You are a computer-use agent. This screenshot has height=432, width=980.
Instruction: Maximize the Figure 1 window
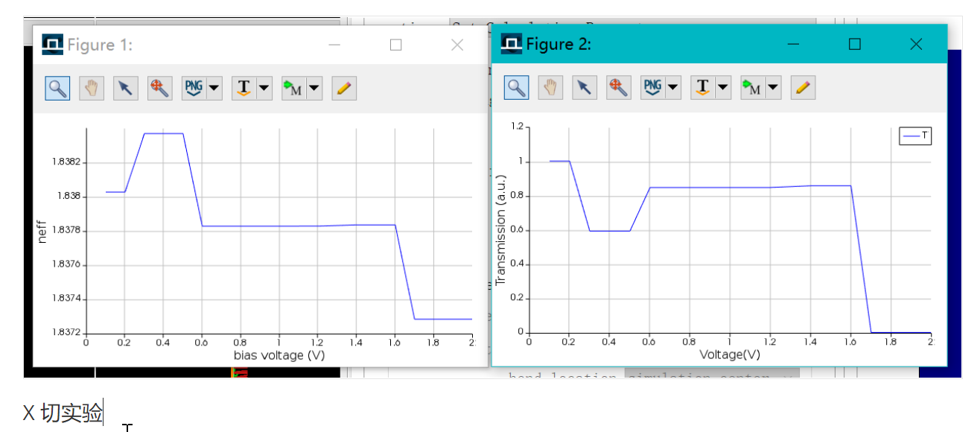click(395, 45)
